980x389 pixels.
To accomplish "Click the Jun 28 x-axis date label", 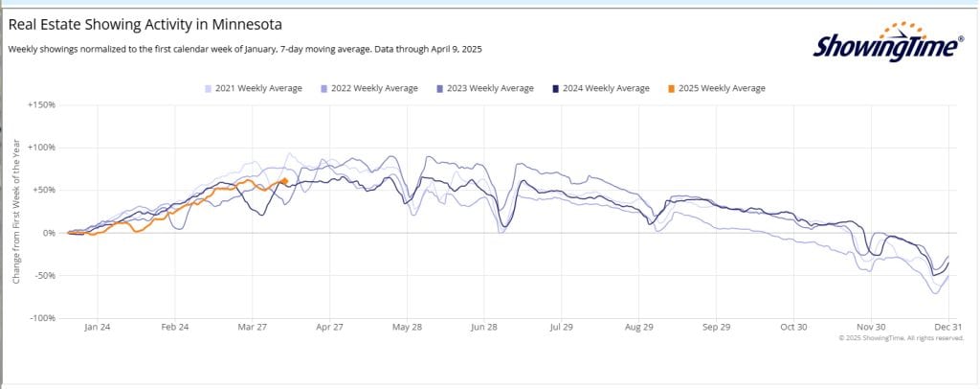I will (x=484, y=328).
